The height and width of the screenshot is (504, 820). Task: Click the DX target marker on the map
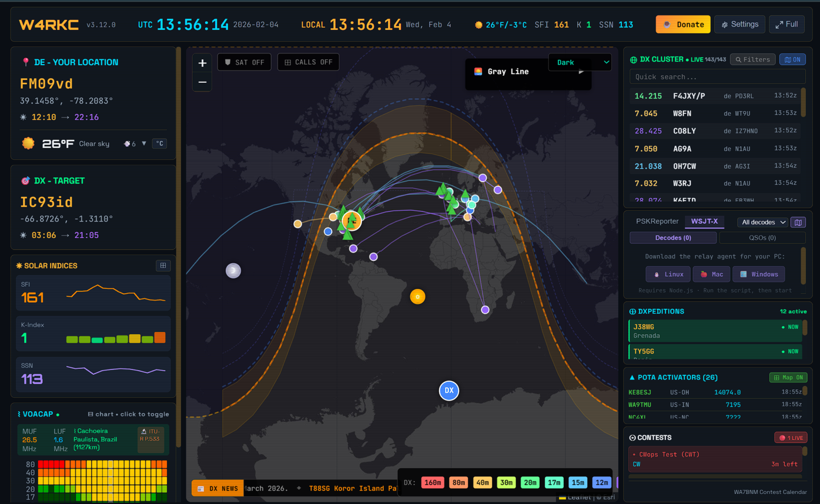point(449,390)
